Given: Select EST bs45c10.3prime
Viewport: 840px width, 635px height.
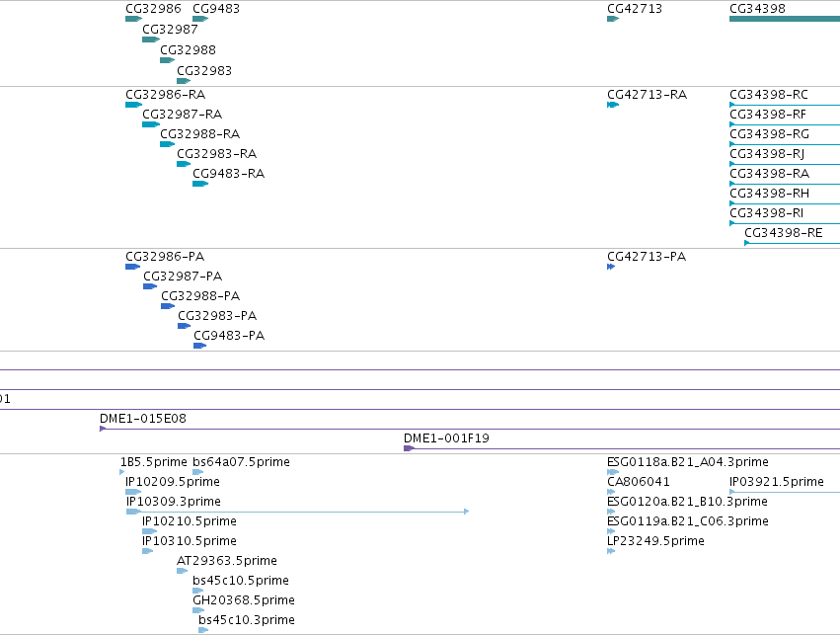Looking at the screenshot, I should click(203, 630).
